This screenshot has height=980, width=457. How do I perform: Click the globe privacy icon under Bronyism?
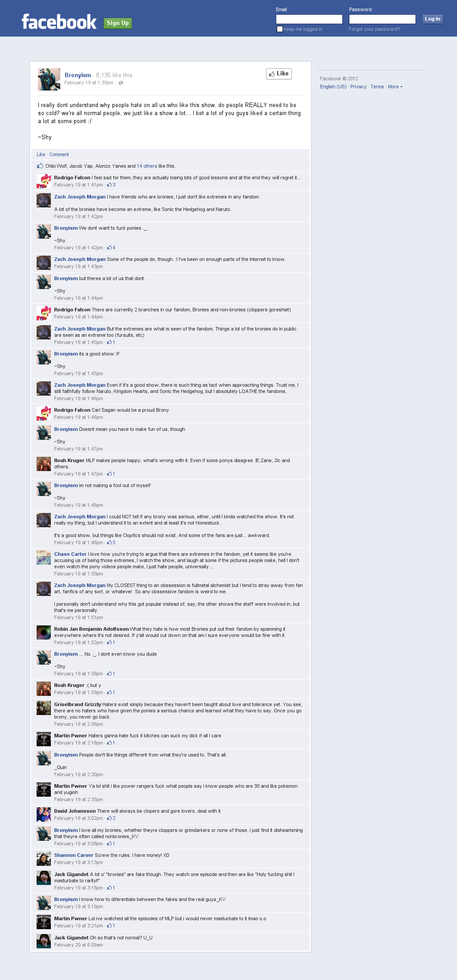pyautogui.click(x=120, y=83)
